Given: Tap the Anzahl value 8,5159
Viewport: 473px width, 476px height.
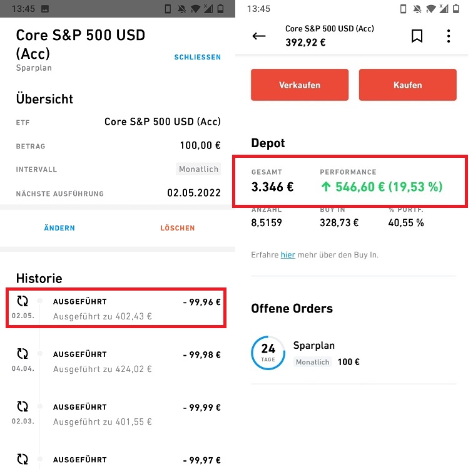Looking at the screenshot, I should click(267, 223).
